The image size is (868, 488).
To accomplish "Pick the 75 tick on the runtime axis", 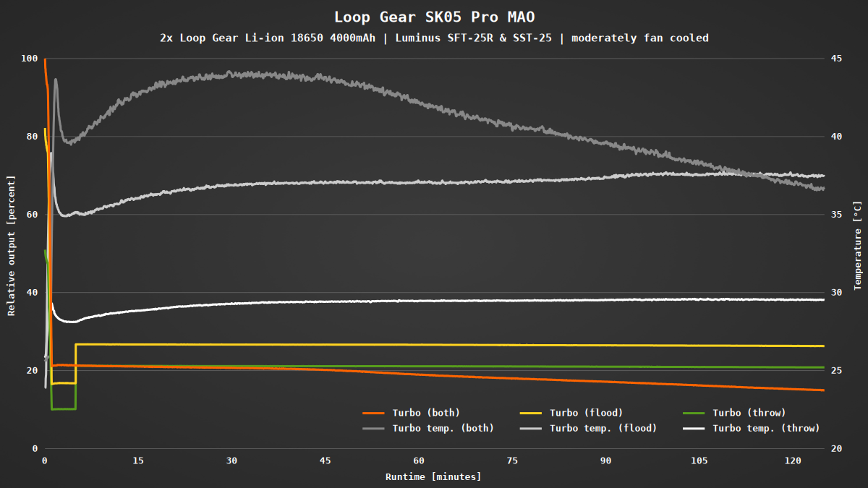I will [x=512, y=461].
